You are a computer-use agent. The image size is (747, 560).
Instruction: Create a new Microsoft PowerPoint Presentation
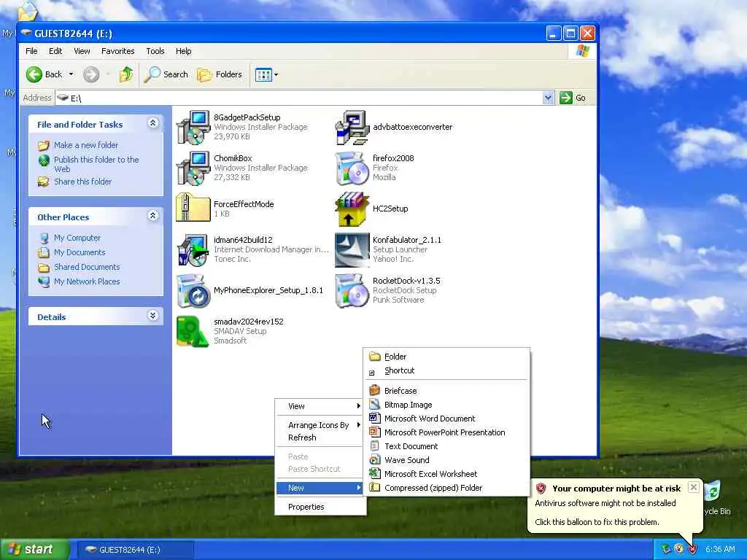click(446, 432)
